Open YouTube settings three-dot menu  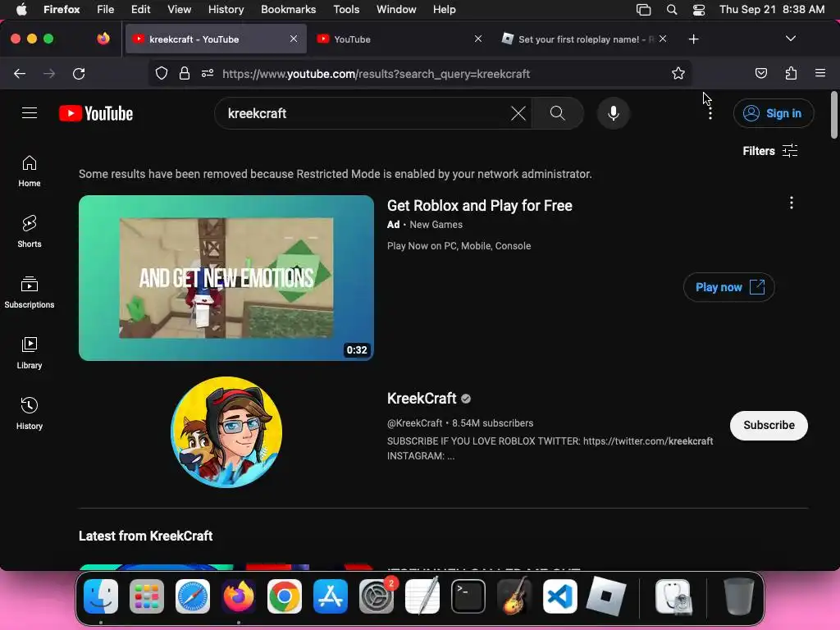(710, 113)
